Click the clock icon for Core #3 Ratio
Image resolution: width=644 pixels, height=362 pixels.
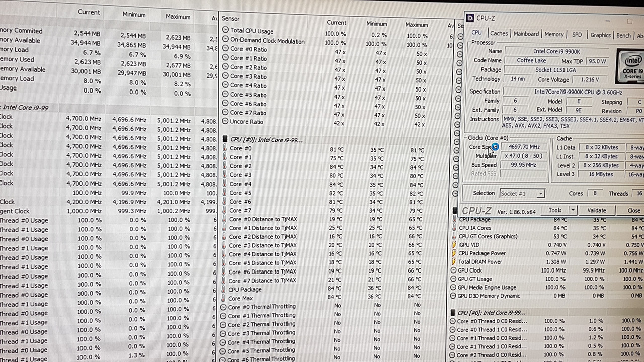(225, 76)
